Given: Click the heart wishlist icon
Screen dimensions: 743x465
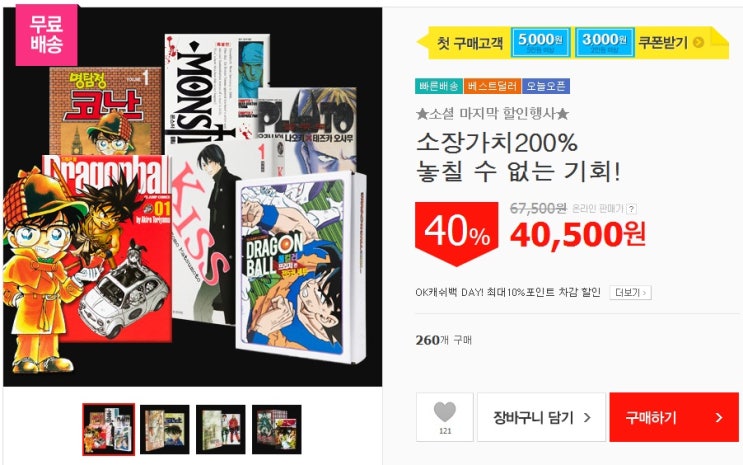Looking at the screenshot, I should coord(444,411).
